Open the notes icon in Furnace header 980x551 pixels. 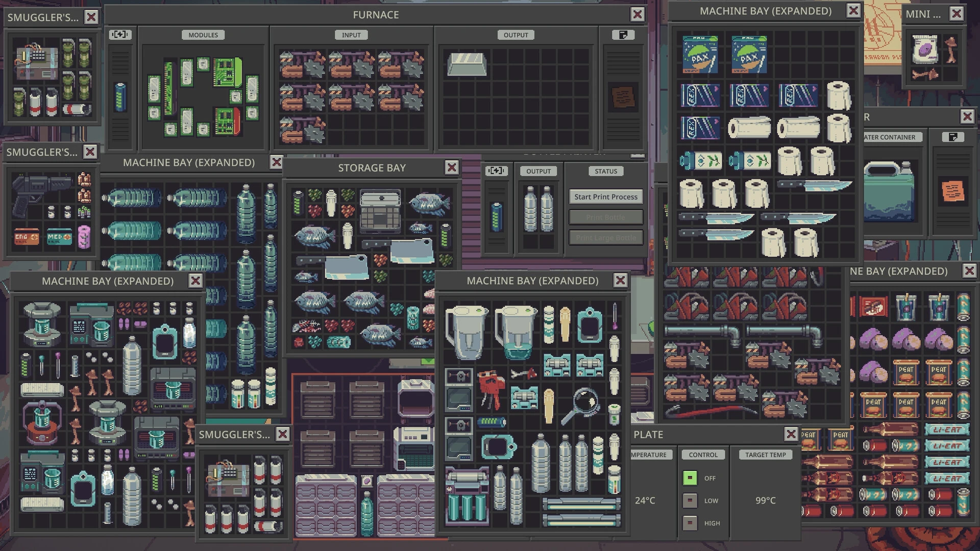[623, 35]
